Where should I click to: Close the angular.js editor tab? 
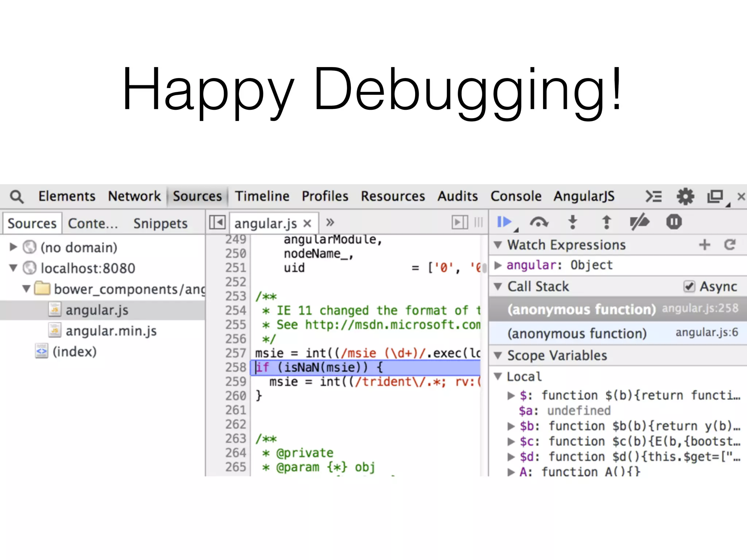[x=307, y=223]
